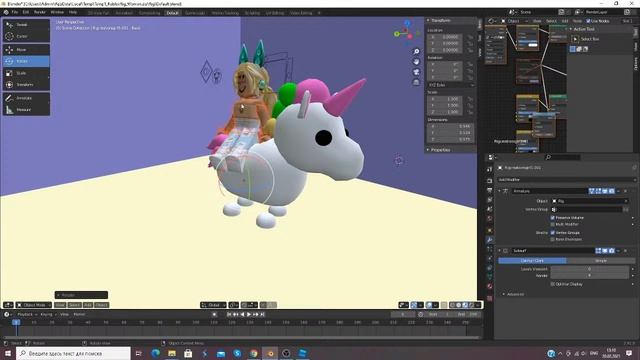Open the Add Modifier dropdown
640x360 pixels.
[567, 180]
